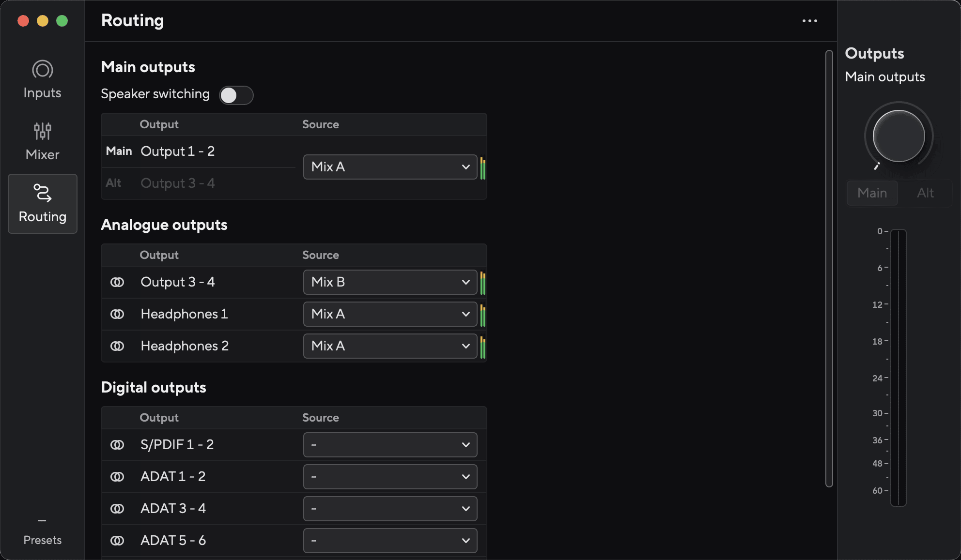Open Output 3 - 4 Mix B dropdown
This screenshot has height=560, width=961.
coord(390,282)
